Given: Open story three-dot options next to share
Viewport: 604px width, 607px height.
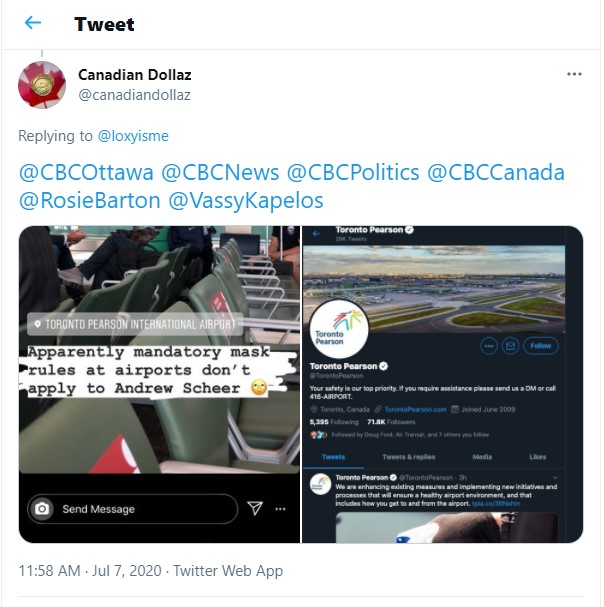Looking at the screenshot, I should pyautogui.click(x=280, y=509).
